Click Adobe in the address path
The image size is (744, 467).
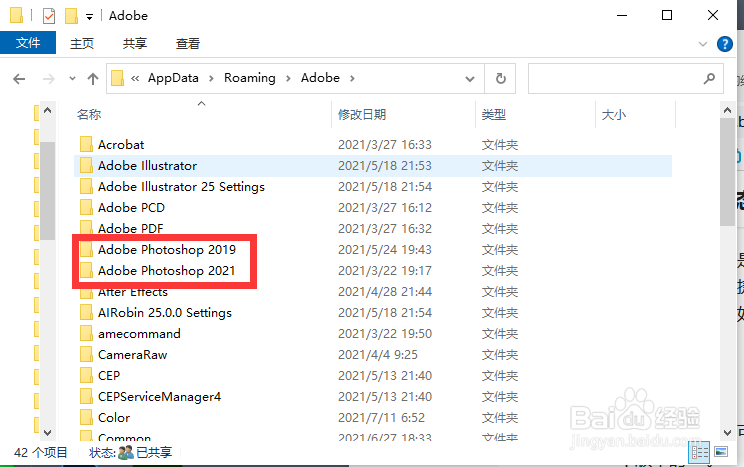click(x=320, y=78)
